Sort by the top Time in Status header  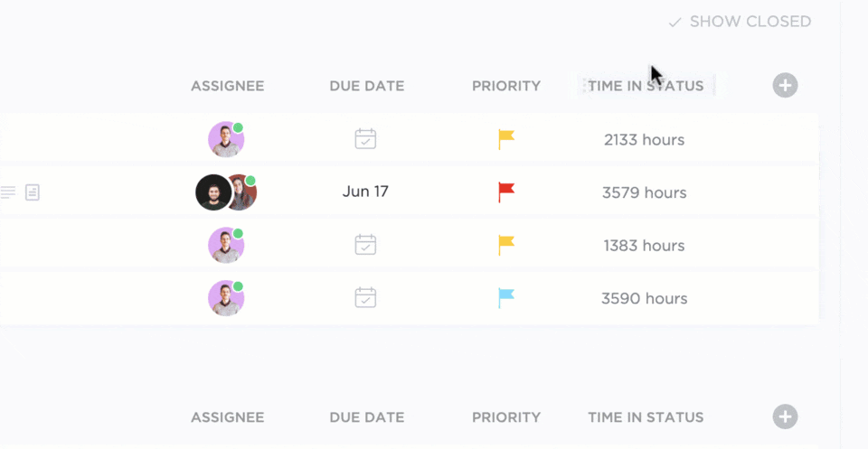646,87
